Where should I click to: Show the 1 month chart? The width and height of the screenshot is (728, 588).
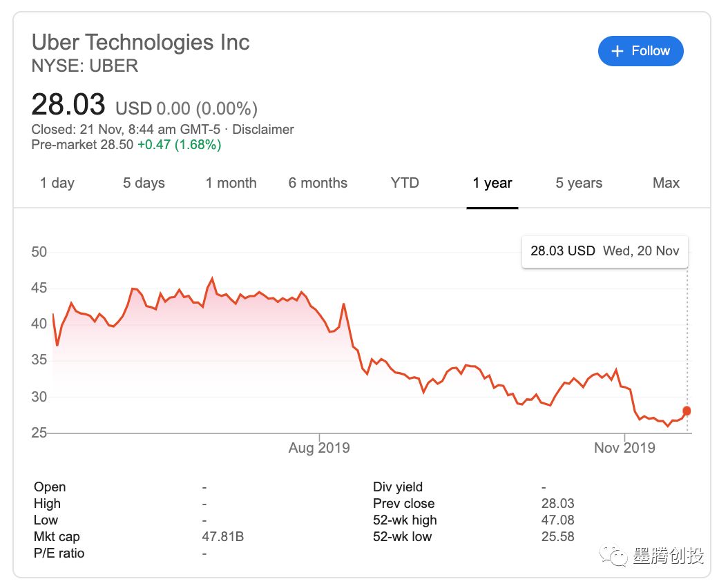click(231, 183)
